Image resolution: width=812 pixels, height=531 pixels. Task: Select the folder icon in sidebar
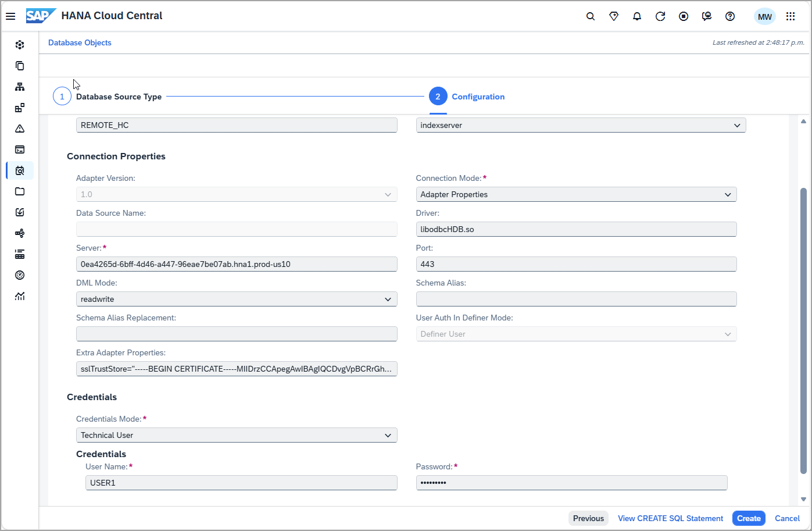20,191
